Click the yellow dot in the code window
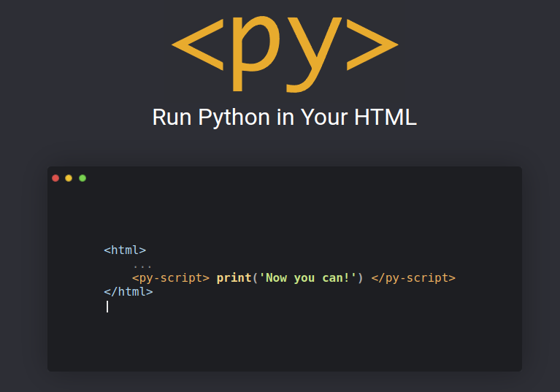 pyautogui.click(x=69, y=178)
